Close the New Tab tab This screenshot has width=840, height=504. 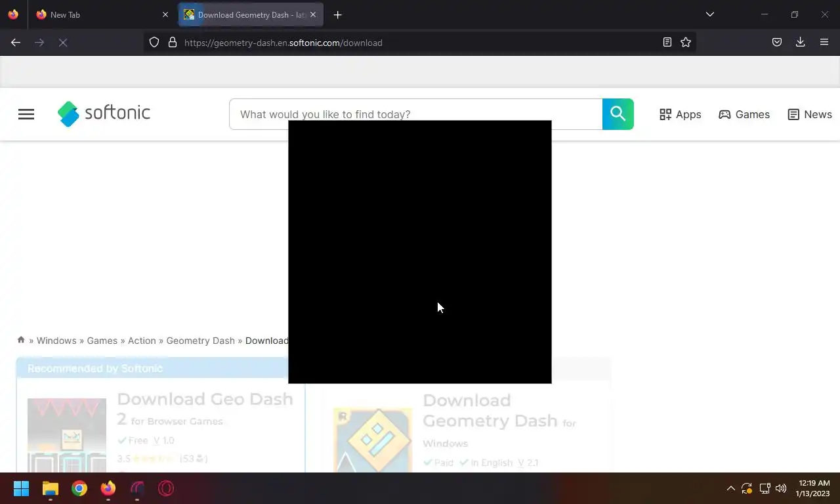pos(165,14)
